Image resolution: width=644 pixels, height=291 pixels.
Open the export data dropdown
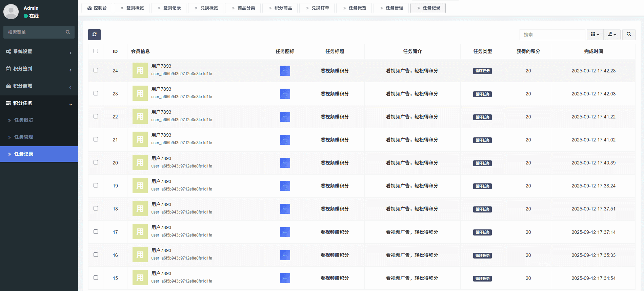612,35
